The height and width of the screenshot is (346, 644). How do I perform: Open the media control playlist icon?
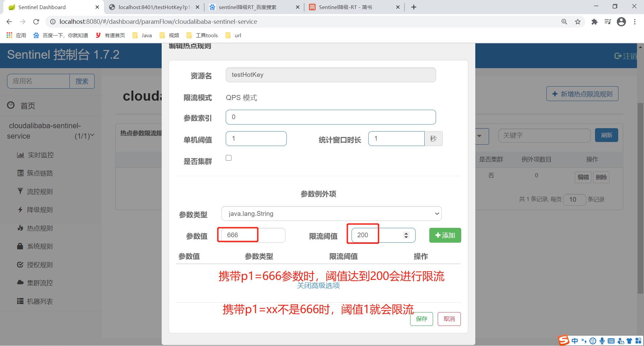[x=608, y=22]
